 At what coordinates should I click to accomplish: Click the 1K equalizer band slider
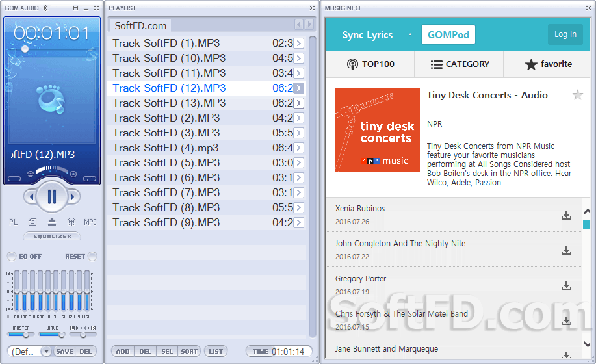click(48, 291)
